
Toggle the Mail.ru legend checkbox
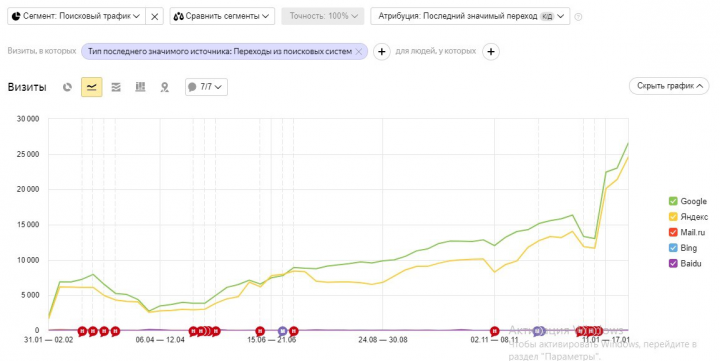pyautogui.click(x=673, y=232)
